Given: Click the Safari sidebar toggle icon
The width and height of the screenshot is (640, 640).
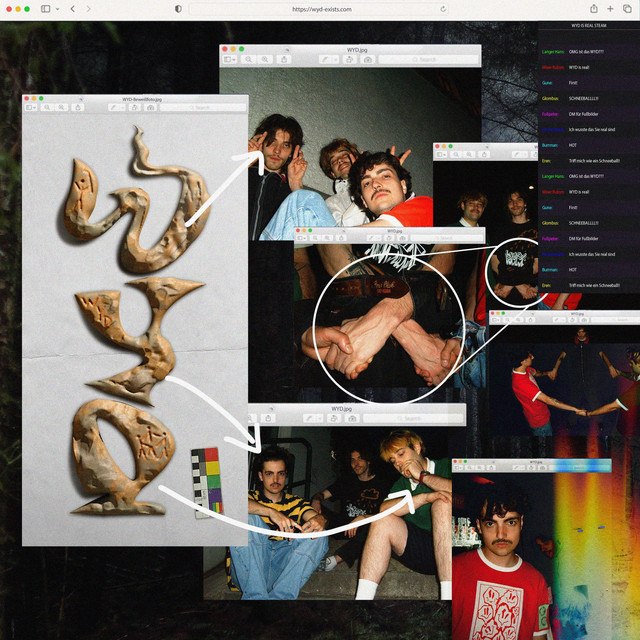Looking at the screenshot, I should click(45, 8).
